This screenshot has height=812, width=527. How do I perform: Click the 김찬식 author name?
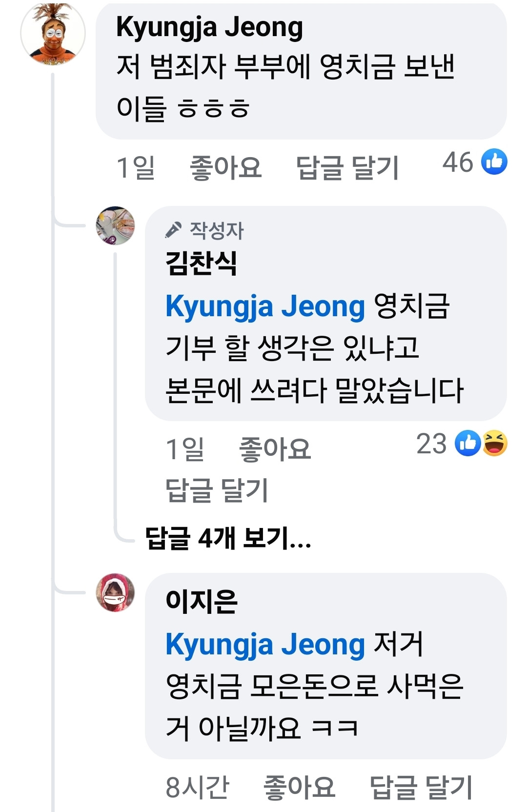coord(201,264)
